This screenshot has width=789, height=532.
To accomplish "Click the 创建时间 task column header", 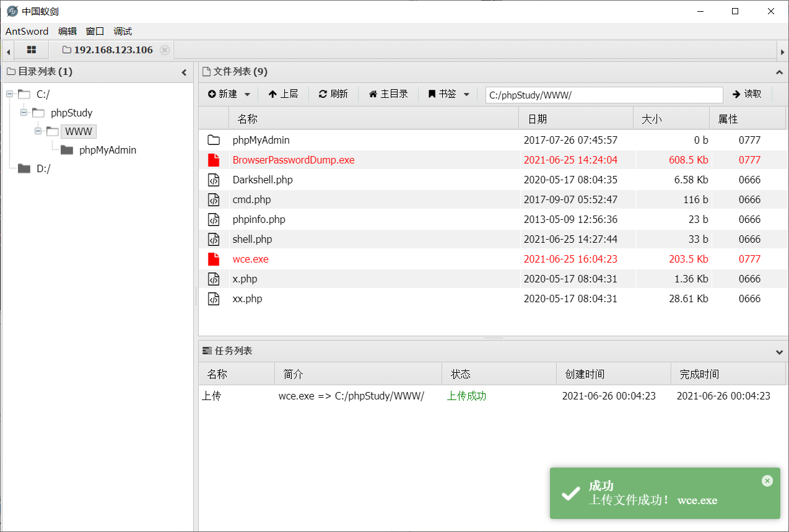I will [x=614, y=374].
